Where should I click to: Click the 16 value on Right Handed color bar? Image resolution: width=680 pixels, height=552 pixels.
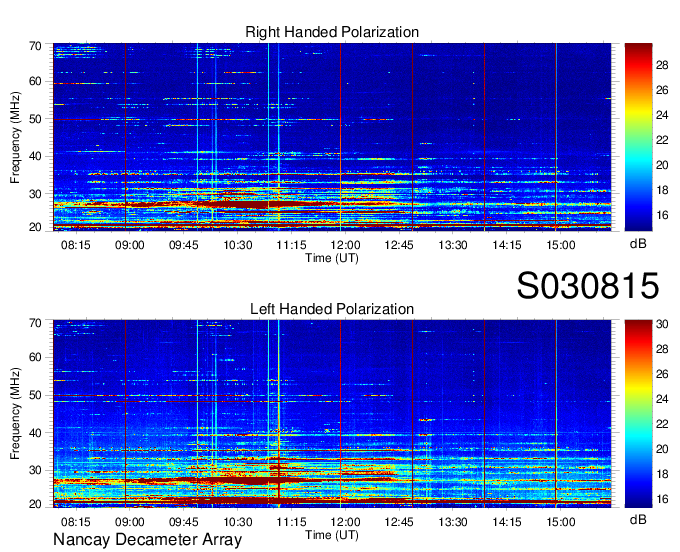click(x=662, y=216)
